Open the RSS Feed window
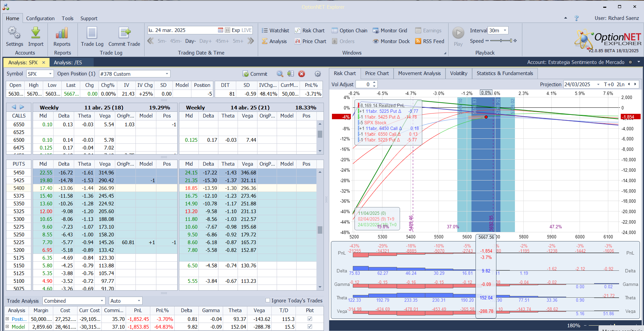 pos(430,41)
